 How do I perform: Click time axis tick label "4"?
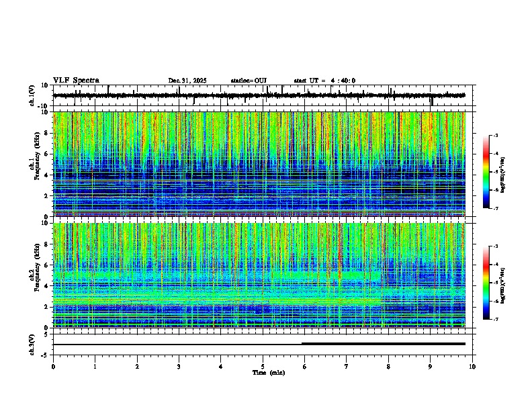221,367
